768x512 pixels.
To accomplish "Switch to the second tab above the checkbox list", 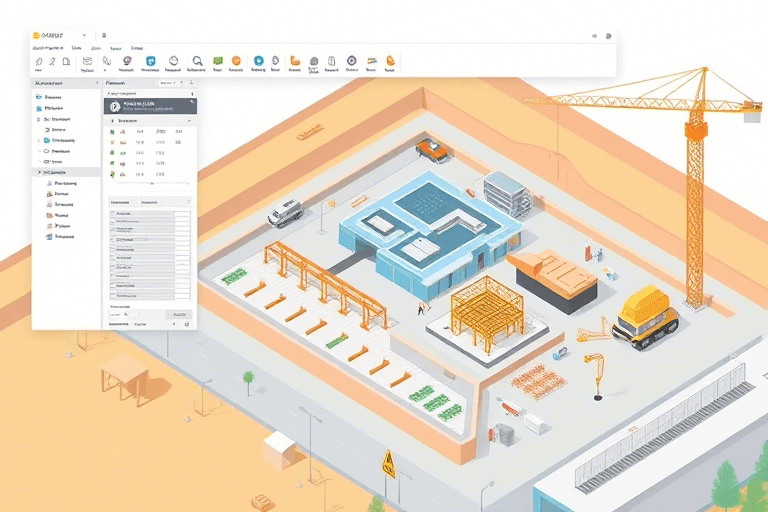I will (x=151, y=201).
